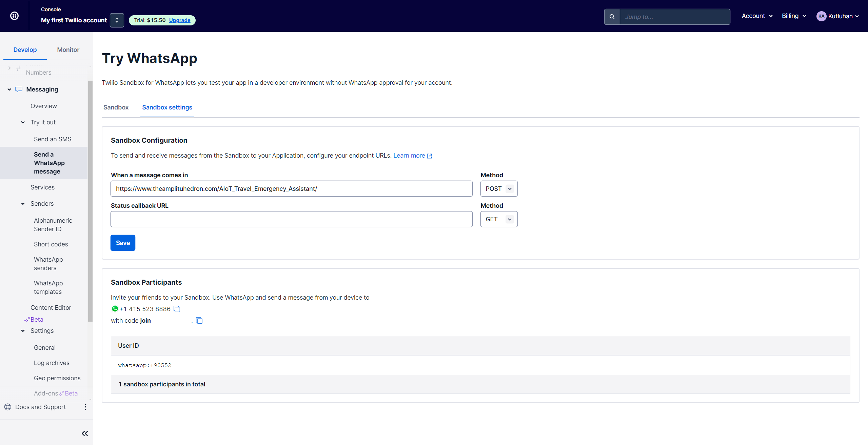
Task: Click the green WhatsApp logo icon
Action: click(115, 309)
